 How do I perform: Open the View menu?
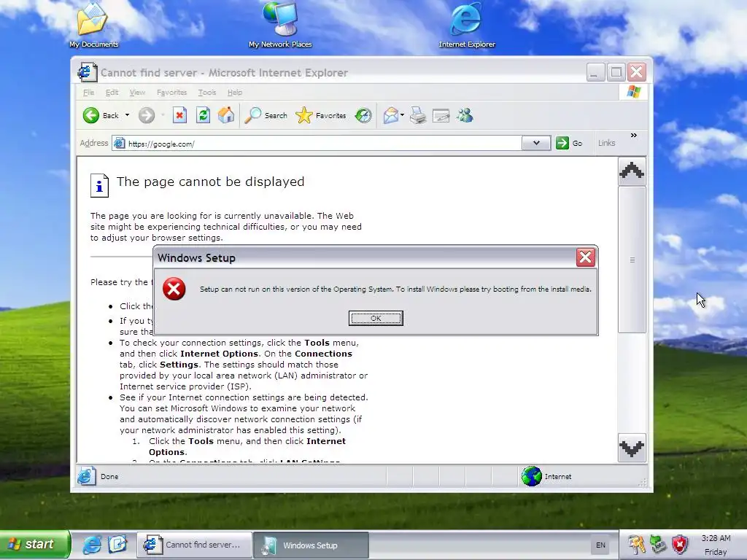coord(137,93)
